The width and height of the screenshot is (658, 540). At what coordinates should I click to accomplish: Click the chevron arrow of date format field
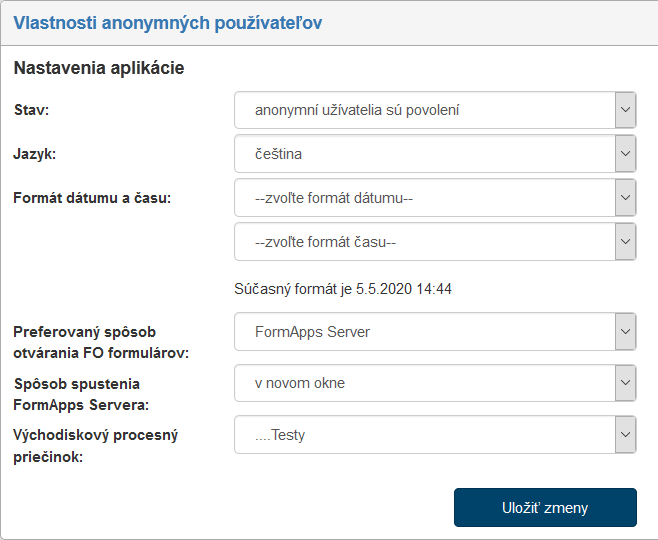pos(626,198)
